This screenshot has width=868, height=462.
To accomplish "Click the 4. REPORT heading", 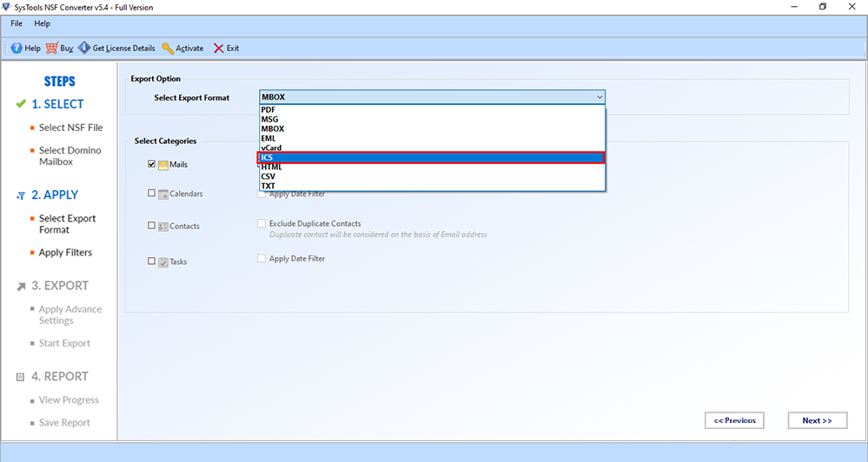I will 60,376.
